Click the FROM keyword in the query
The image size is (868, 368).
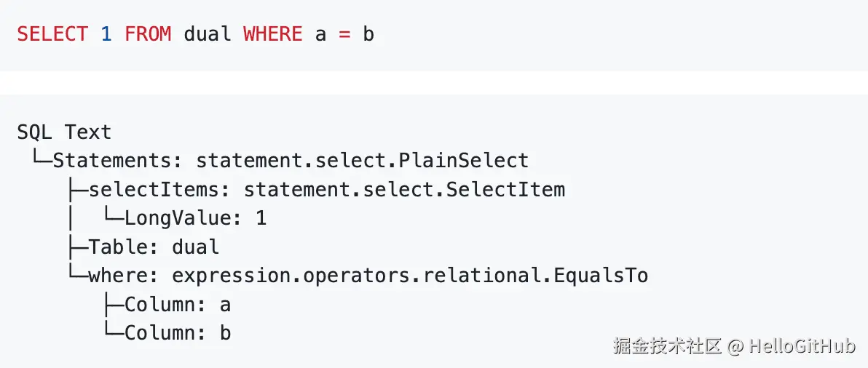148,34
